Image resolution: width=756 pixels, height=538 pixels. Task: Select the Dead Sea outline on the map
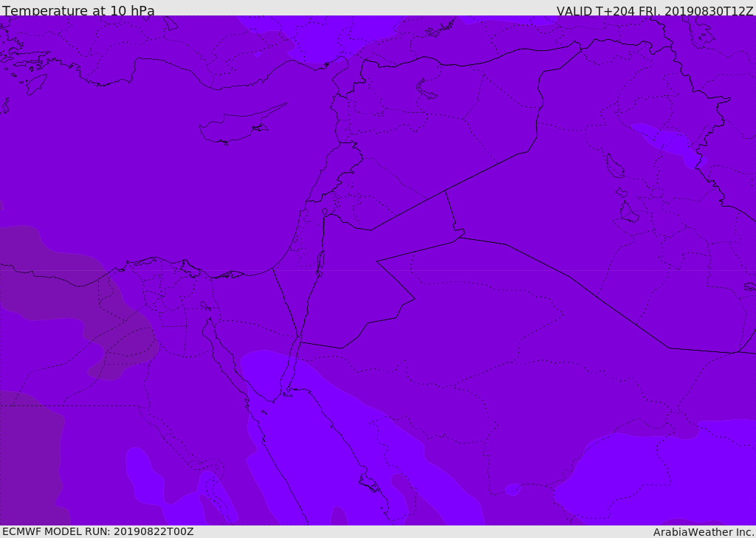[x=320, y=263]
